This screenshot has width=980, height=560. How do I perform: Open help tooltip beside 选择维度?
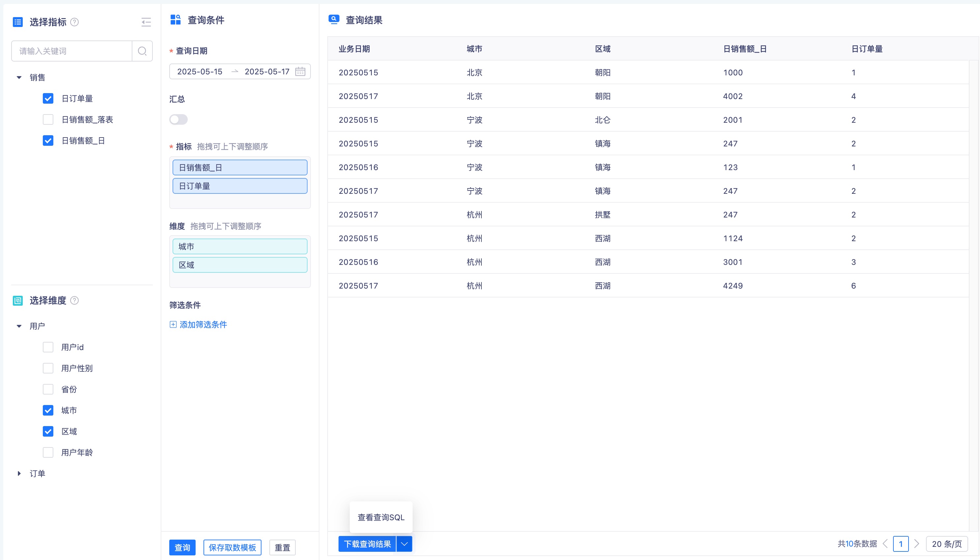(x=75, y=300)
